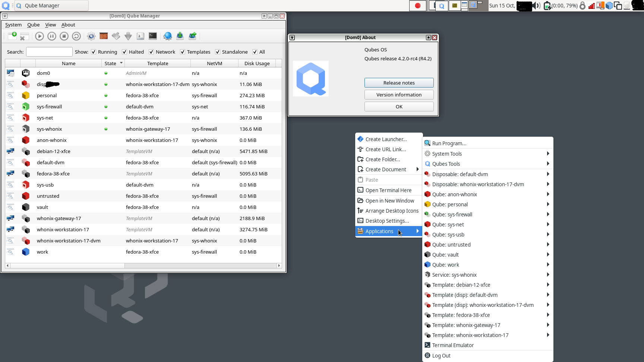Toggle the Network filter checkbox
The width and height of the screenshot is (644, 362).
(151, 52)
